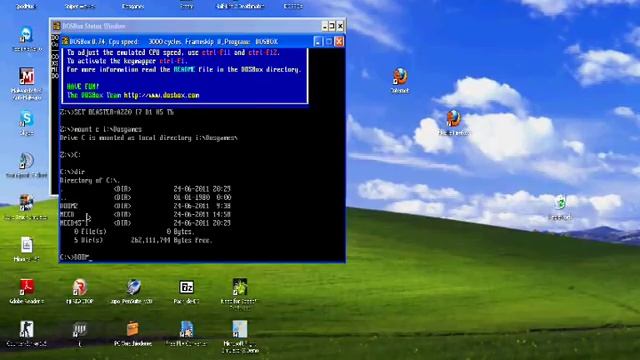640x360 pixels.
Task: Select the round red icon beside Adobe Reader
Action: [80, 287]
